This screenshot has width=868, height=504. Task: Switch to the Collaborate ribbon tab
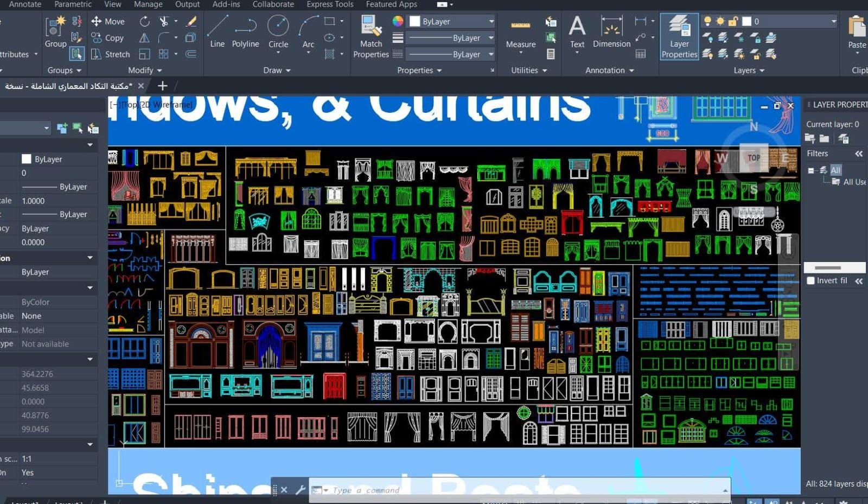click(x=273, y=4)
